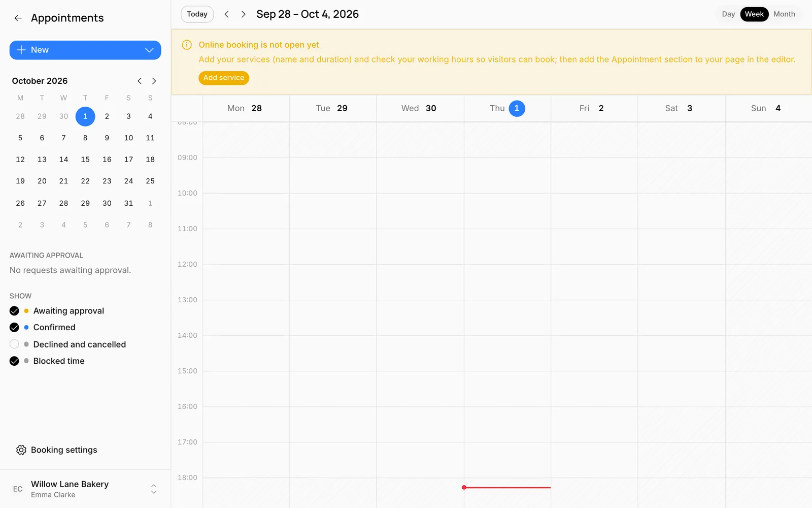Expand the Willow Lane Bakery account switcher

point(154,489)
